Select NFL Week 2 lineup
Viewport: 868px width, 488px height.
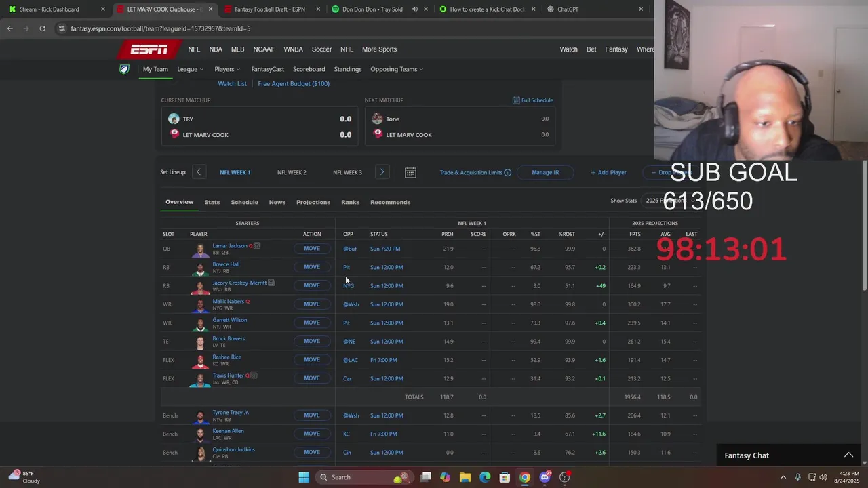click(x=292, y=172)
